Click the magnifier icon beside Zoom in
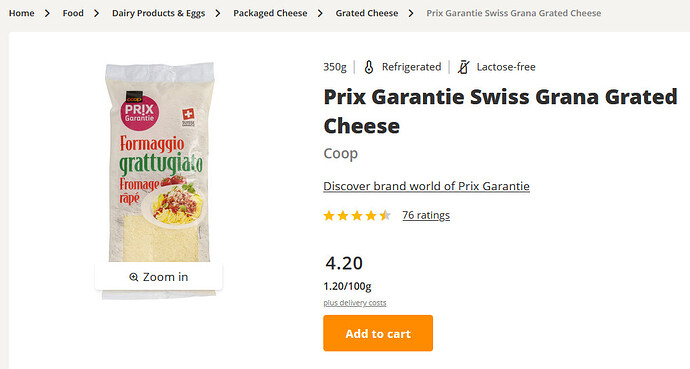 (x=134, y=277)
